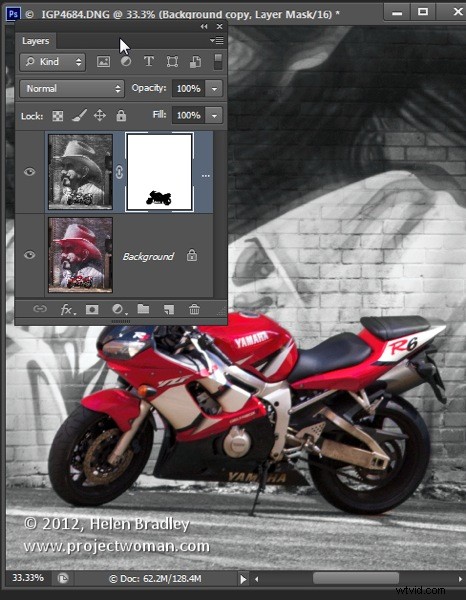
Task: Click the Fill 100% value field
Action: pyautogui.click(x=188, y=115)
